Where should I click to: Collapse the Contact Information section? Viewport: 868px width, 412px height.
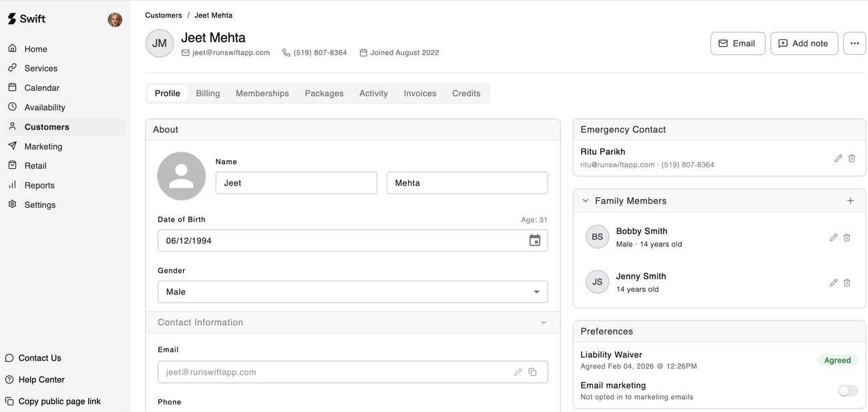[x=544, y=323]
